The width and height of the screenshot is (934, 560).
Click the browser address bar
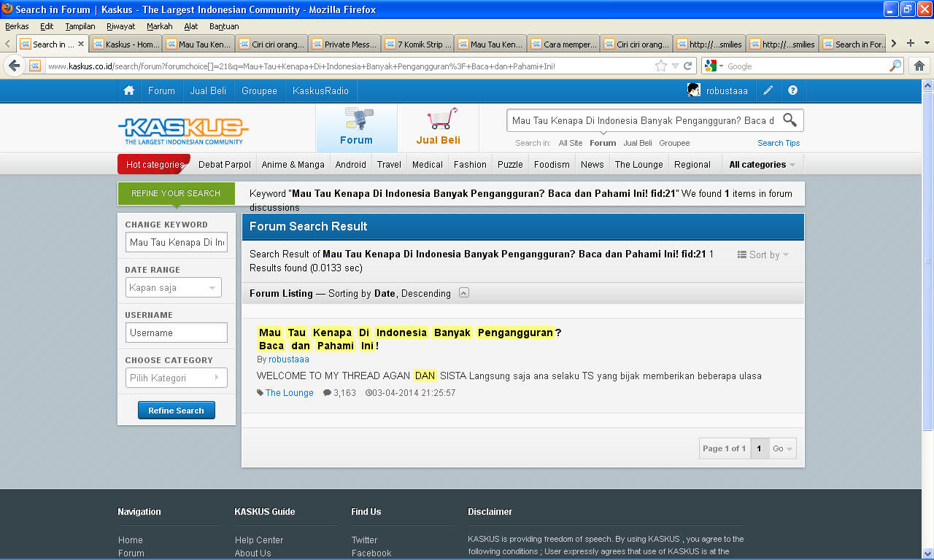[349, 66]
